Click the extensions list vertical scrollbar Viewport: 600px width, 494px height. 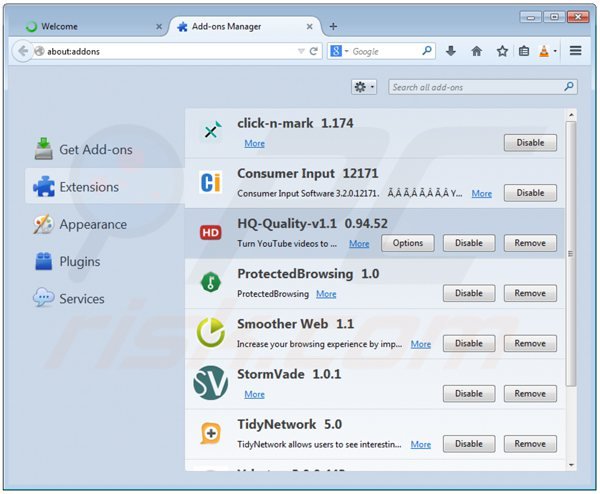(x=571, y=250)
